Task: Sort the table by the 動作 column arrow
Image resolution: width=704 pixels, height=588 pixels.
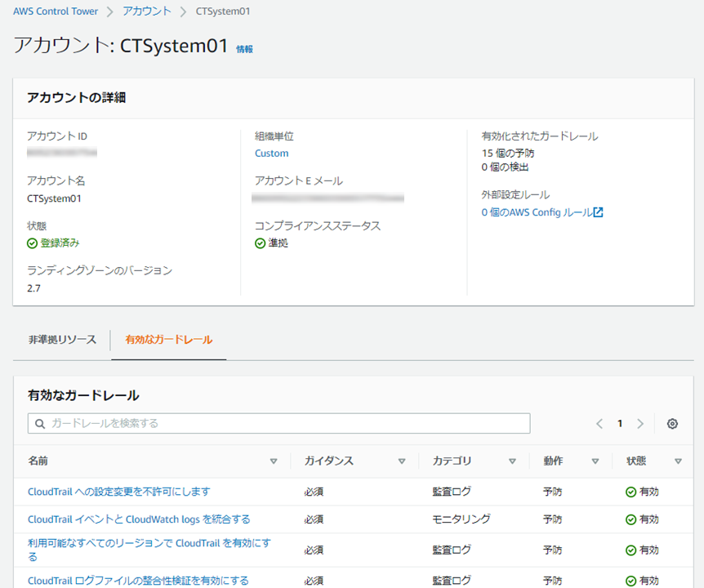Action: (x=595, y=461)
